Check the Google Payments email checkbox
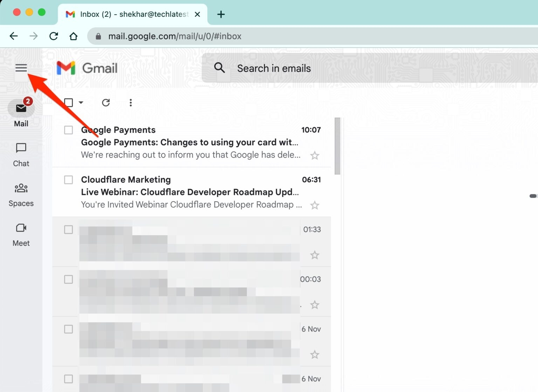The width and height of the screenshot is (538, 392). click(x=68, y=130)
